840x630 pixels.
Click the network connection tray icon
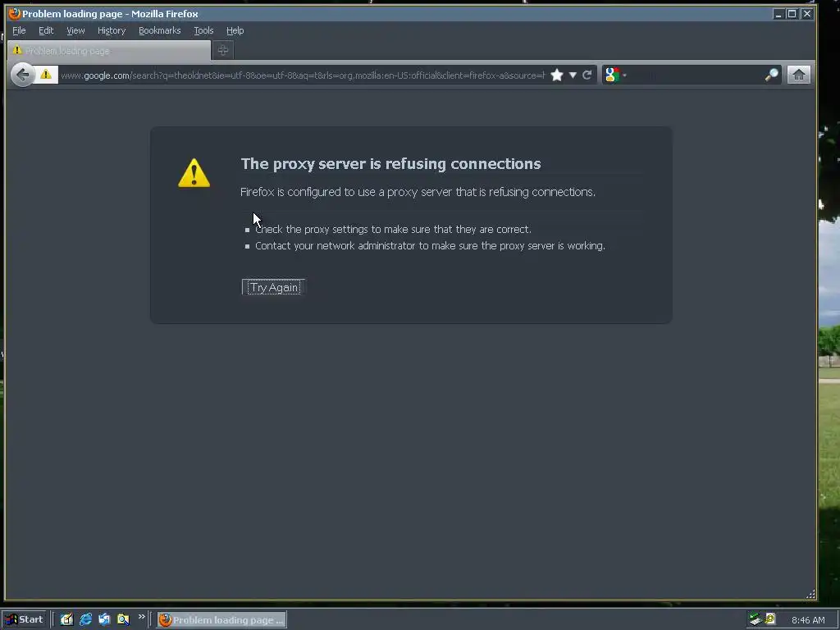pyautogui.click(x=756, y=619)
